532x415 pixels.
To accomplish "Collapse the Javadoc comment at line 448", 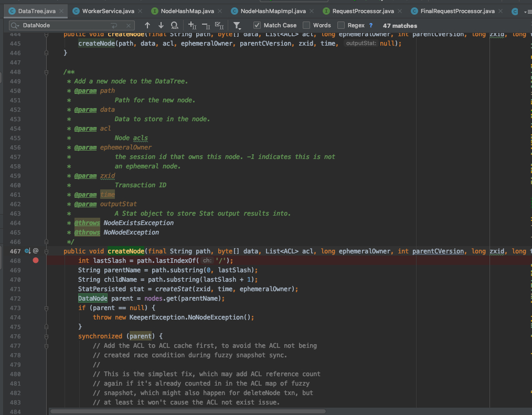I will click(47, 72).
